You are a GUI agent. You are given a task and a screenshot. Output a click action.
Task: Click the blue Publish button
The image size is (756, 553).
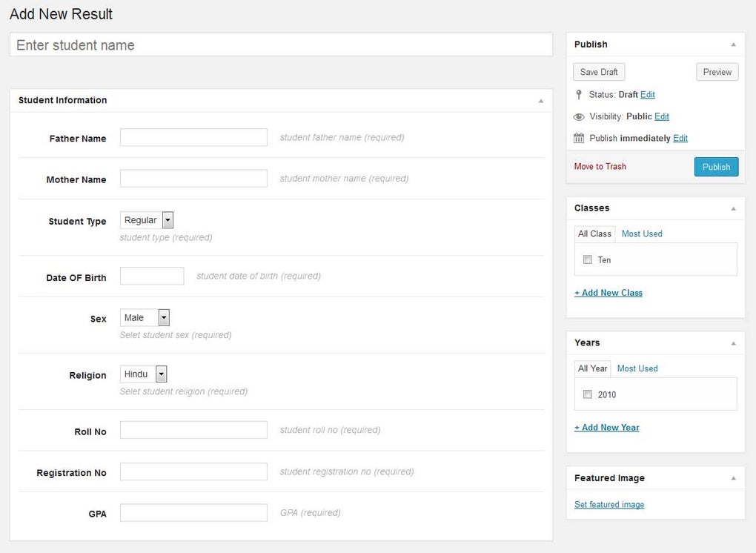[715, 167]
